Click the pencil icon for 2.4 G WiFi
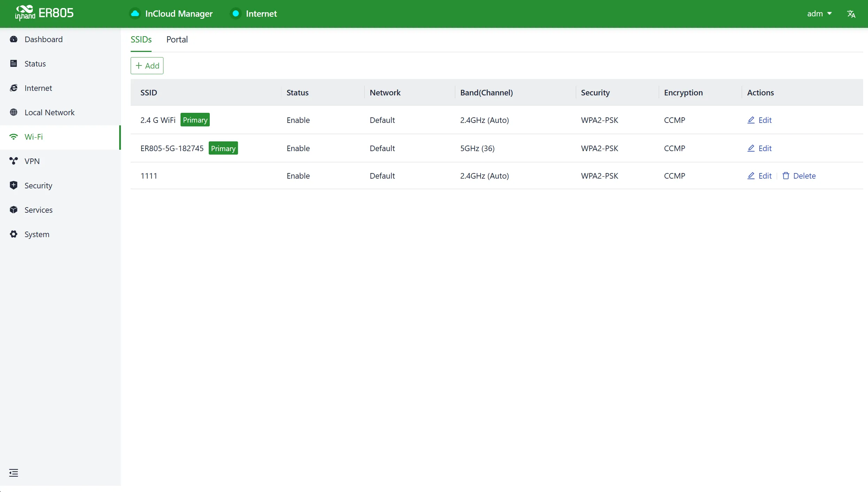The image size is (868, 492). click(x=751, y=120)
